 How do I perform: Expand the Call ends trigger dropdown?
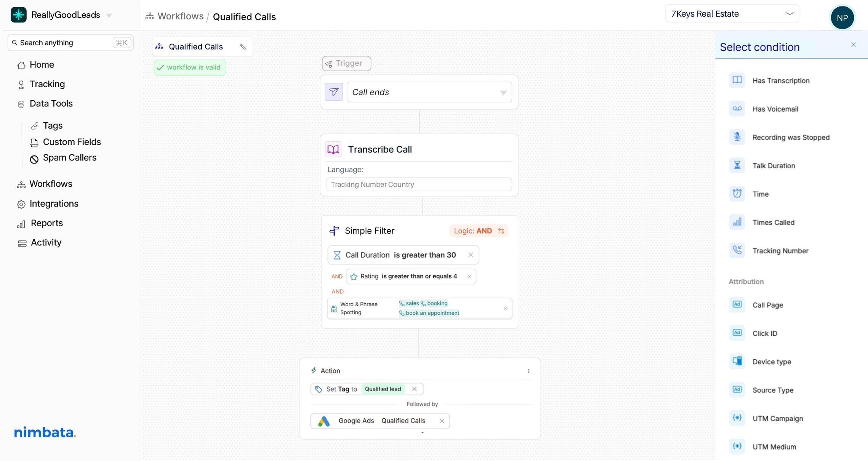pos(503,93)
